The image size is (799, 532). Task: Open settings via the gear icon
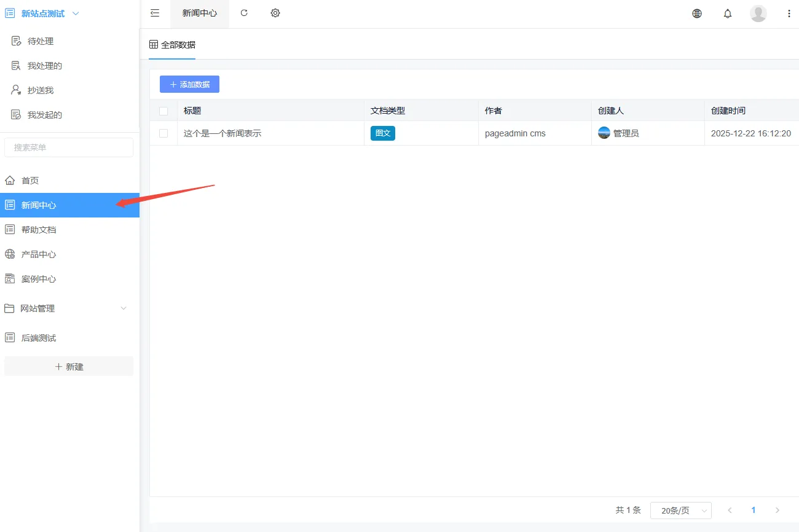tap(275, 13)
